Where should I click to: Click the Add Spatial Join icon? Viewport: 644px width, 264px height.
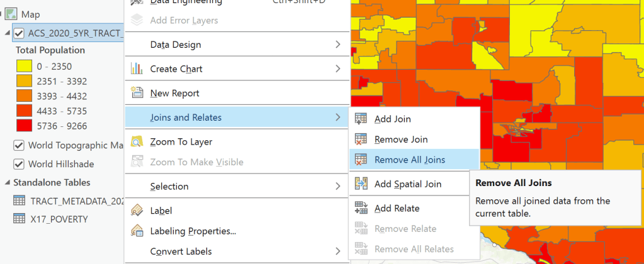coord(361,184)
